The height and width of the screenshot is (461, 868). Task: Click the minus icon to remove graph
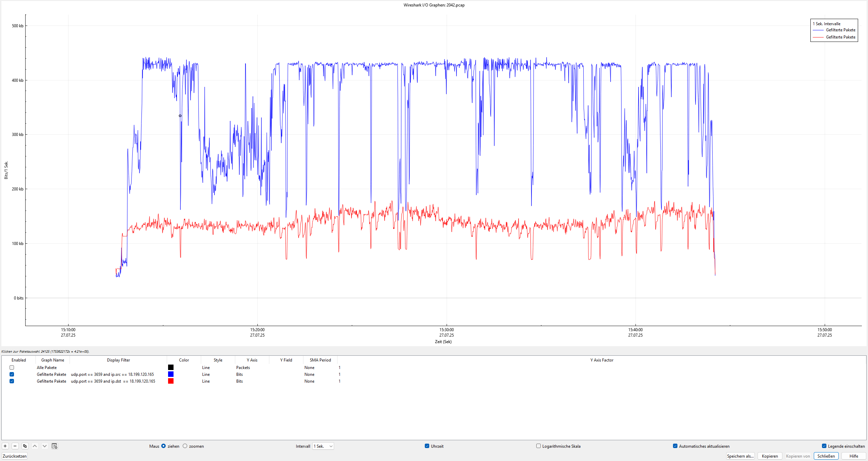click(x=15, y=446)
